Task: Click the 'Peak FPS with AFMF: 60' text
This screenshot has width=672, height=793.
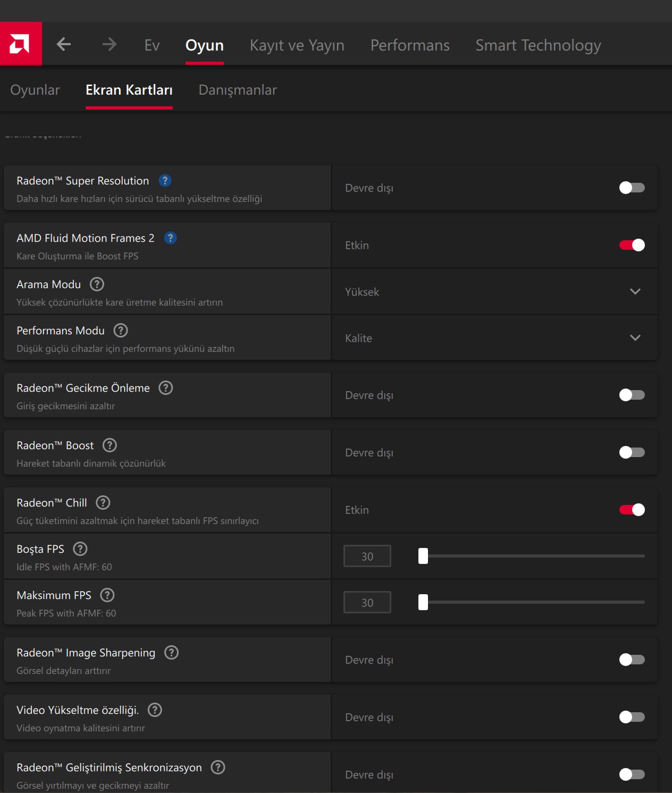Action: pyautogui.click(x=66, y=613)
